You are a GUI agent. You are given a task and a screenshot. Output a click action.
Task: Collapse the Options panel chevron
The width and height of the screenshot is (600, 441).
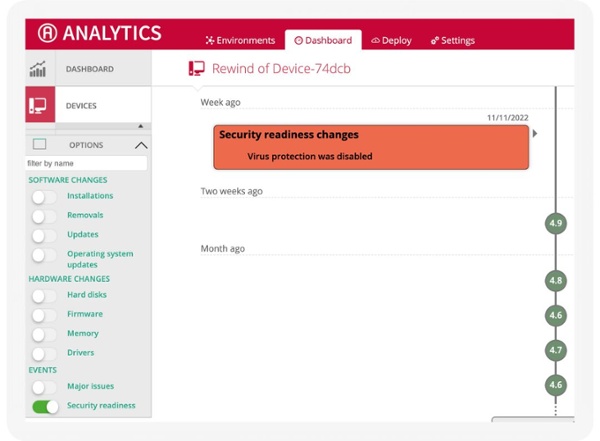pyautogui.click(x=141, y=145)
